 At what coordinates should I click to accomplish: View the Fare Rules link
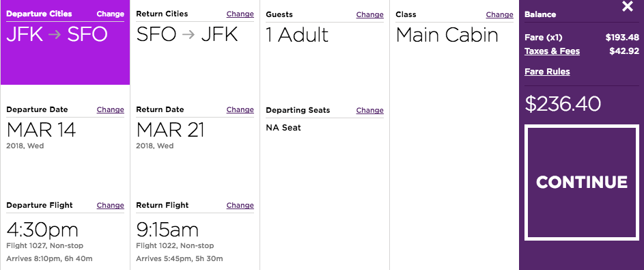pos(547,72)
